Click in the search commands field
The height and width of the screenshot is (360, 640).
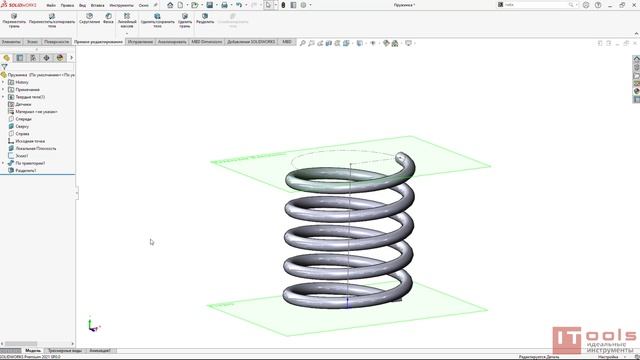(536, 5)
